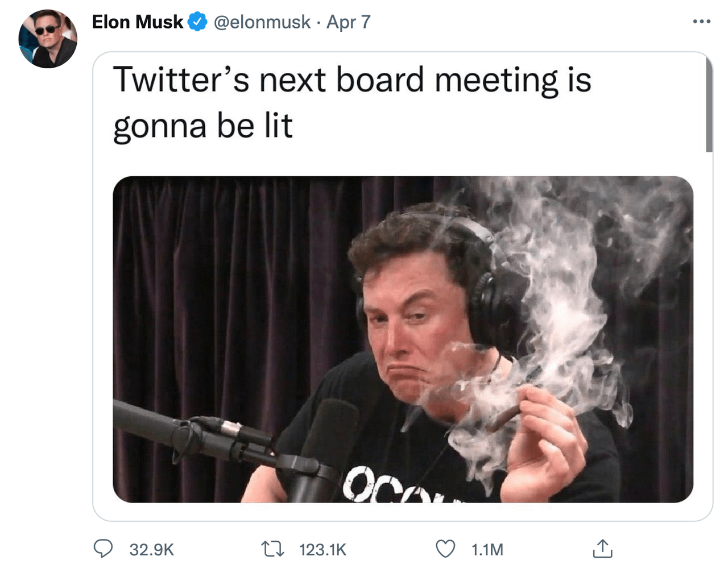Select the tweet text about Twitter's board meeting

[x=353, y=102]
